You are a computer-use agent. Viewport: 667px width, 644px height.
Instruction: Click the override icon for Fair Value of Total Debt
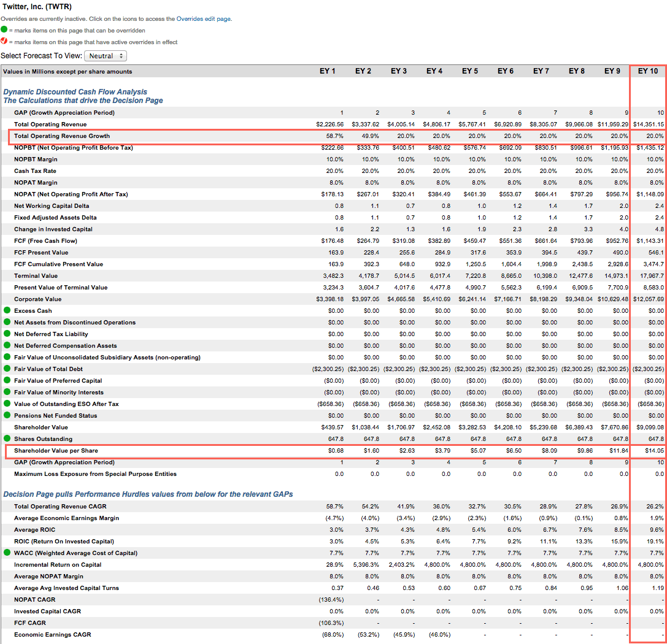pyautogui.click(x=7, y=369)
